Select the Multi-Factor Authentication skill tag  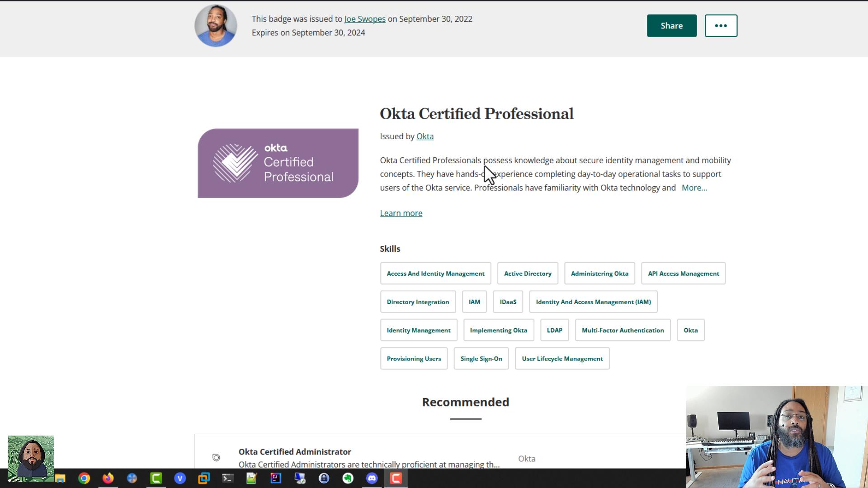tap(623, 330)
